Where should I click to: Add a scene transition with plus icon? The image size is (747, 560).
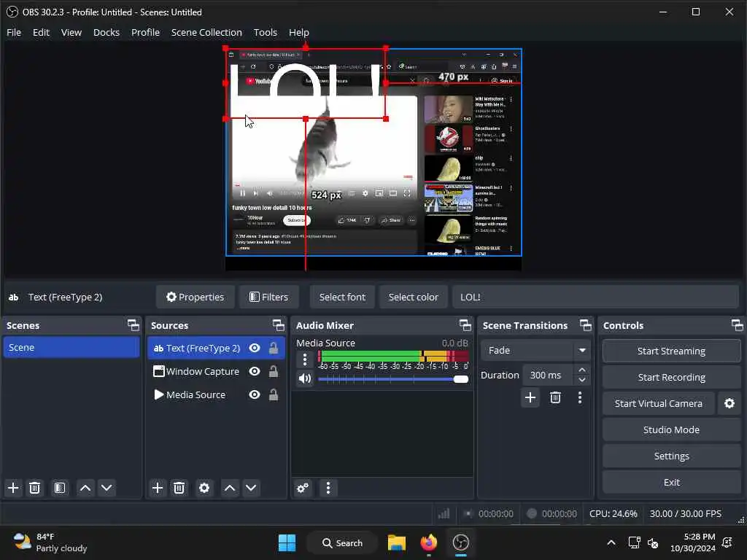click(530, 397)
